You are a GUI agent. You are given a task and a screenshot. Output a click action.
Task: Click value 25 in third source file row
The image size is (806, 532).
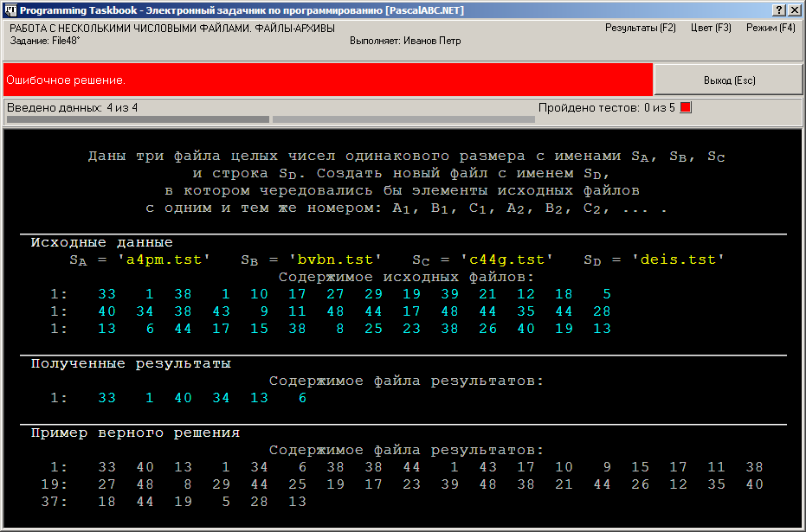[374, 329]
